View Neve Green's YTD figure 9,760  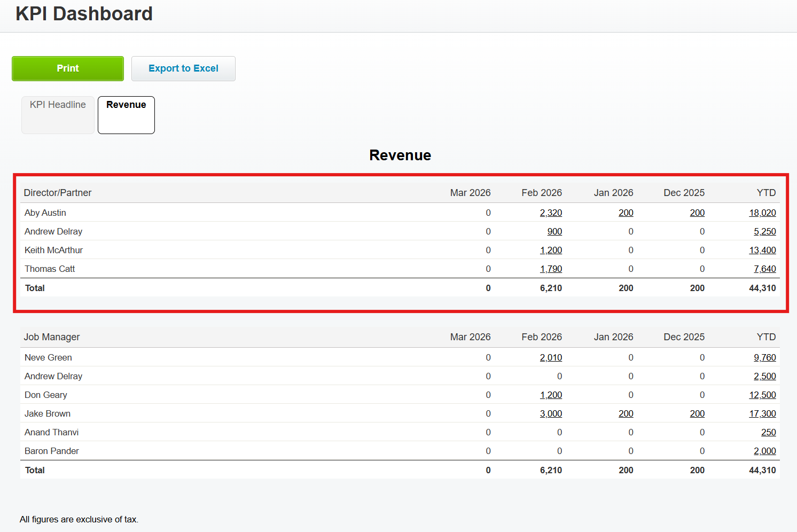click(x=765, y=357)
